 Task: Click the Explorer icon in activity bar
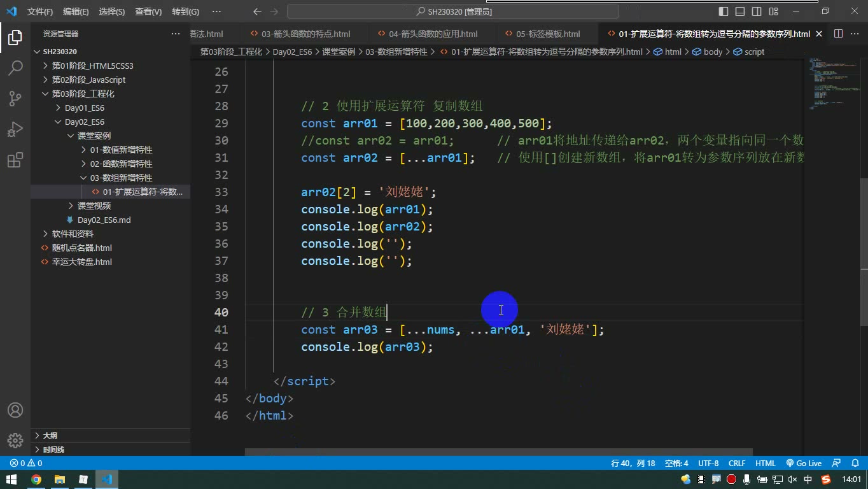[15, 38]
